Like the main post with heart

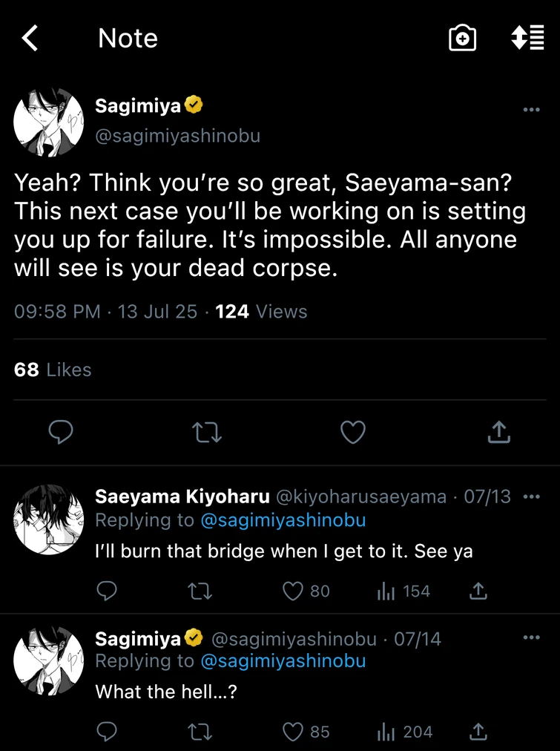tap(352, 432)
